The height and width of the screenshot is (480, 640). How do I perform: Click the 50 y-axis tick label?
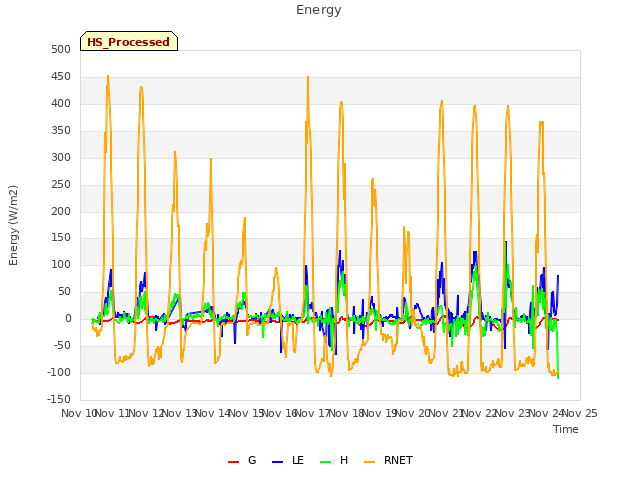[x=64, y=291]
